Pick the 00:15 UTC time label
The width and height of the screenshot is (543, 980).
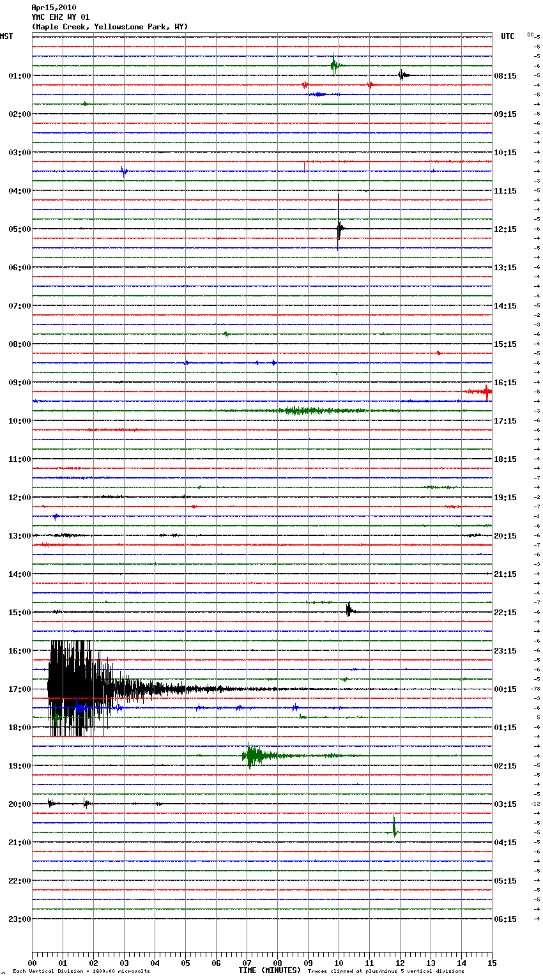point(505,689)
